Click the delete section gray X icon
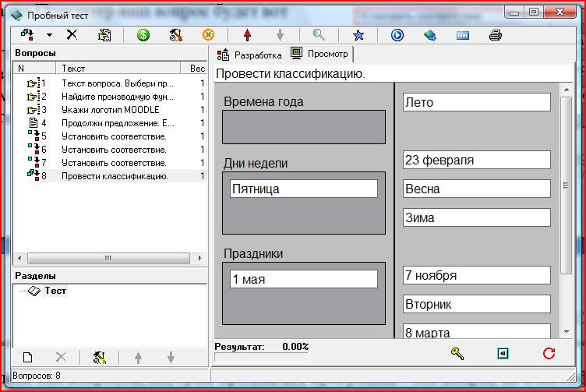The width and height of the screenshot is (586, 392). 61,357
